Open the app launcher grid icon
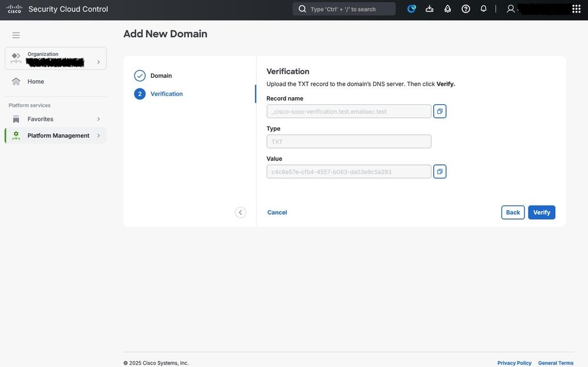 (x=576, y=9)
